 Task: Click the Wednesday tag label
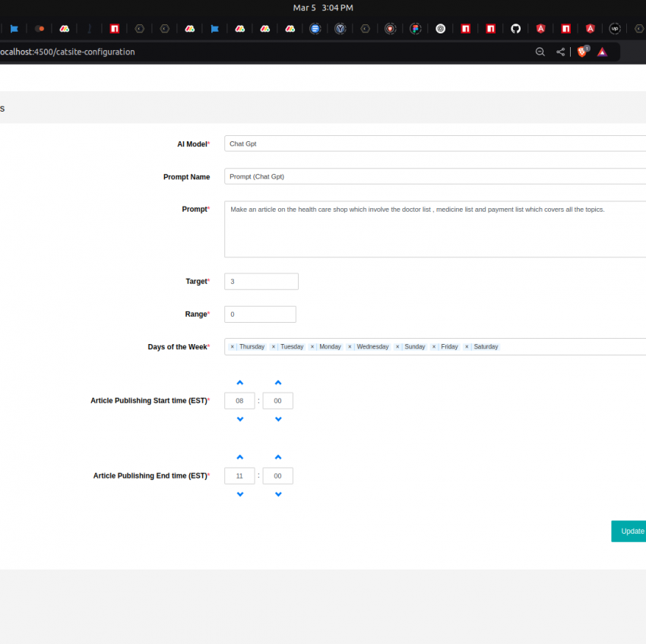coord(372,347)
